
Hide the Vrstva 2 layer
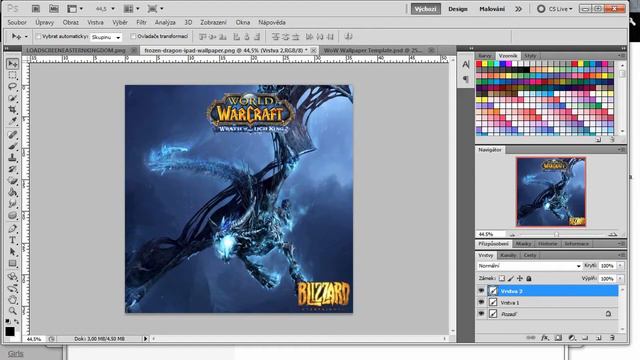pos(481,291)
